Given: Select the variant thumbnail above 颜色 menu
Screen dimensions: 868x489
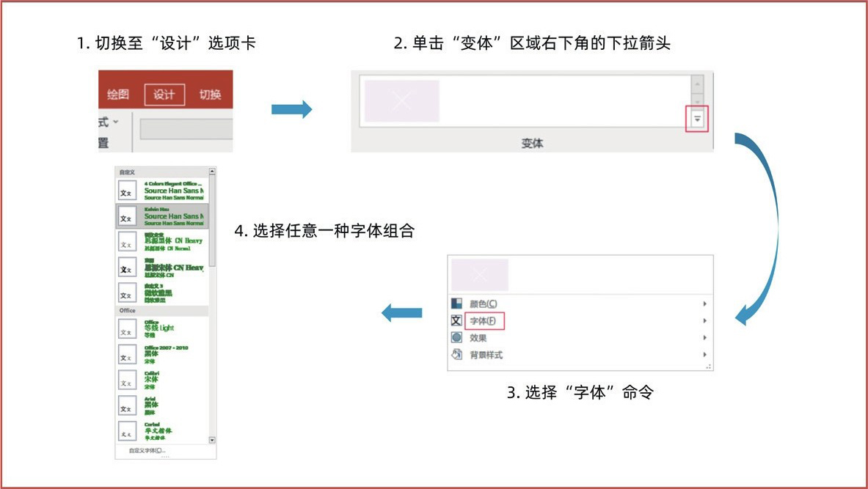Looking at the screenshot, I should [x=480, y=274].
